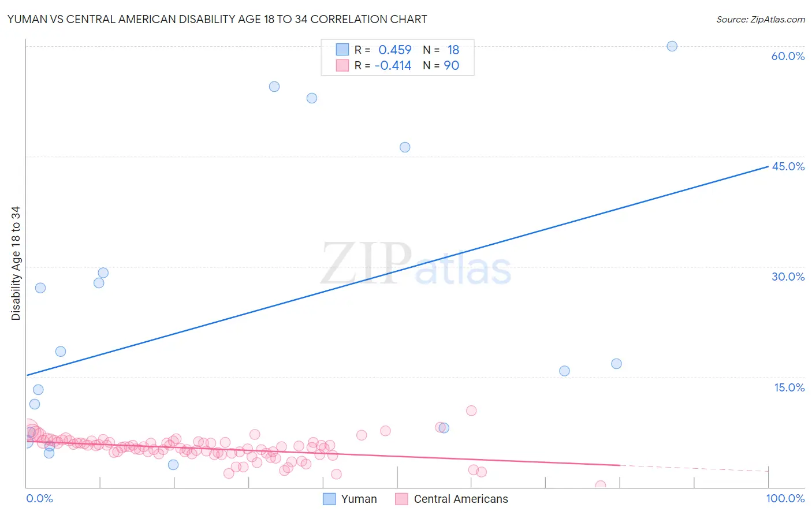
Task: Click the 100.0% x-axis label
Action: tap(785, 498)
